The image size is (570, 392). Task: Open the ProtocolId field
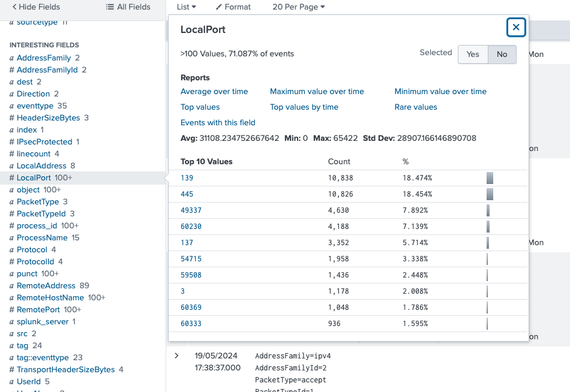[35, 261]
